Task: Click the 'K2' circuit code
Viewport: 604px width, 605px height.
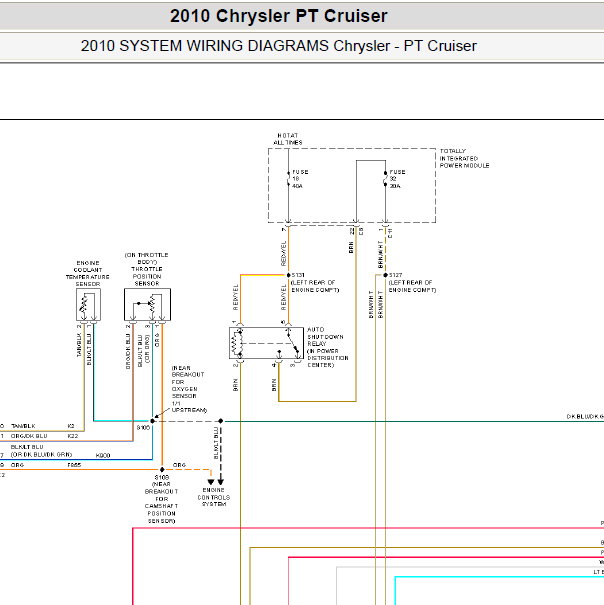Action: pyautogui.click(x=71, y=426)
